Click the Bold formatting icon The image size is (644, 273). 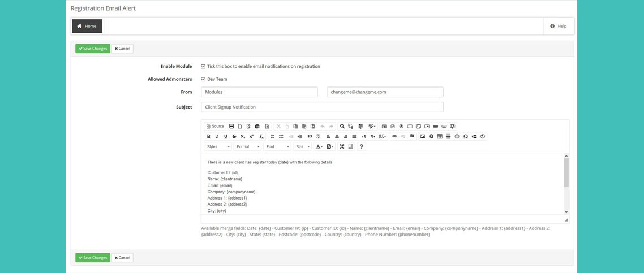(208, 136)
